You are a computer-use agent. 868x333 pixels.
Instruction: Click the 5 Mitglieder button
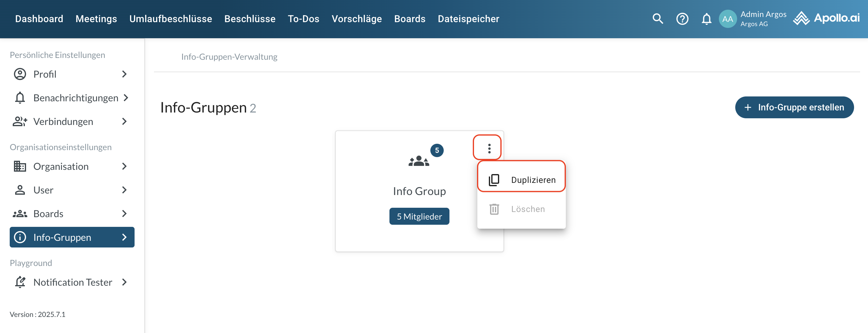(x=419, y=216)
